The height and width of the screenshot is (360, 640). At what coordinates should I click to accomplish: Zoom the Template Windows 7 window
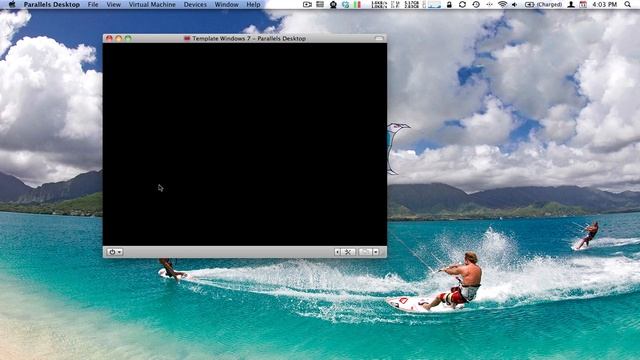coord(128,38)
